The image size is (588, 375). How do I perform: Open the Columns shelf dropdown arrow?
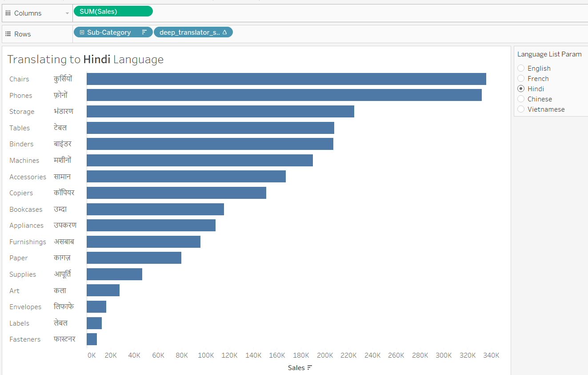click(x=68, y=14)
